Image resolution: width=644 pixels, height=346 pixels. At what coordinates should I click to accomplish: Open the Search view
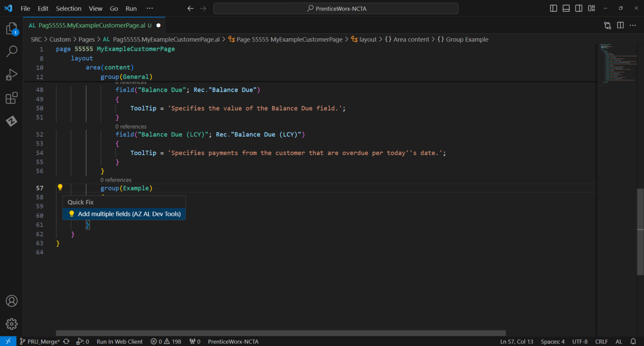coord(11,51)
